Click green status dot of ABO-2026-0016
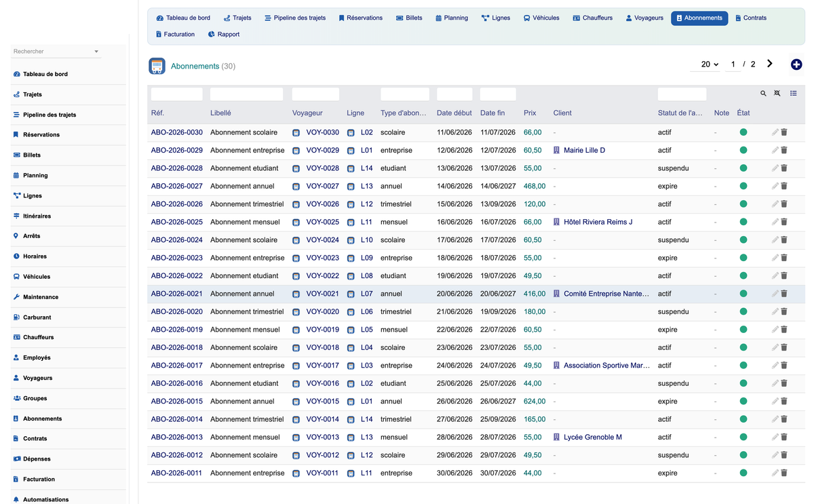Screen dimensions: 814x504 click(x=743, y=383)
